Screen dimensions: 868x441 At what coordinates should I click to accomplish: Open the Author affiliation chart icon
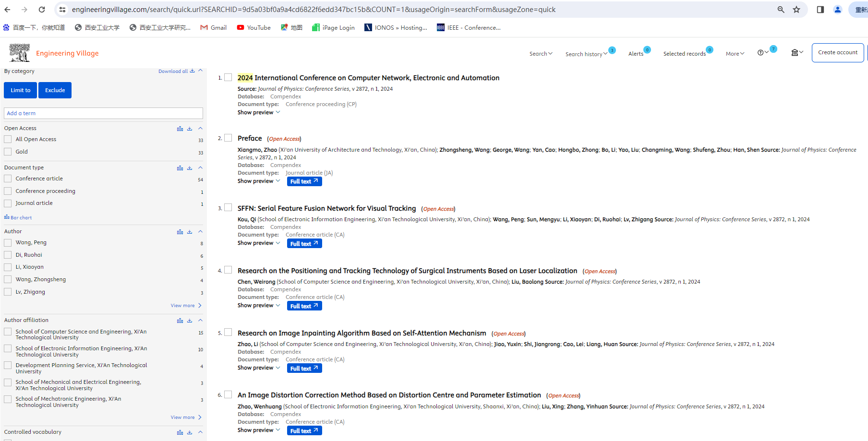click(x=180, y=321)
